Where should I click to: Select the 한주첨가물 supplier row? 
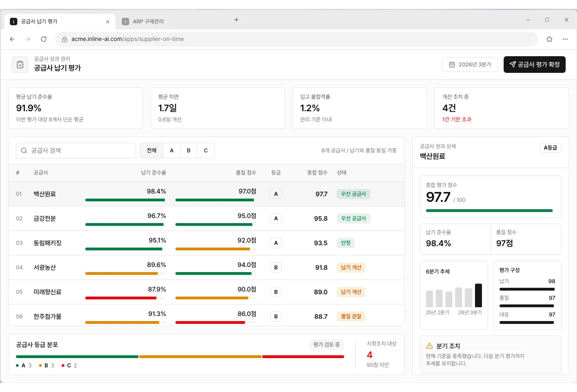click(206, 315)
